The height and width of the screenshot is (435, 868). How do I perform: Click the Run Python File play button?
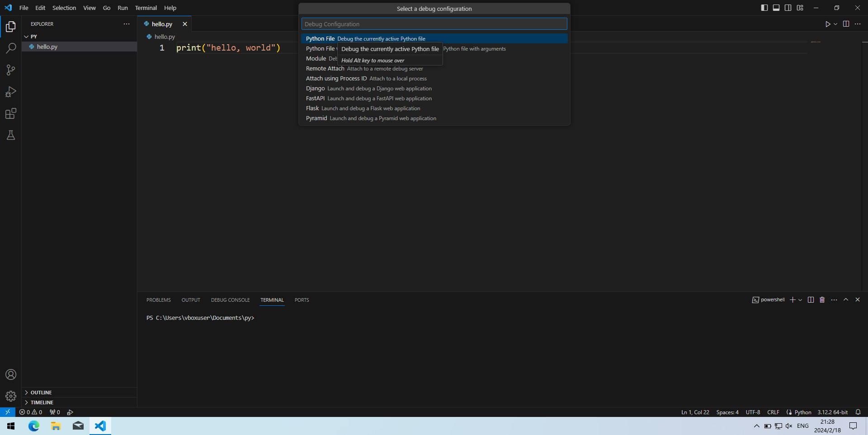click(x=828, y=24)
